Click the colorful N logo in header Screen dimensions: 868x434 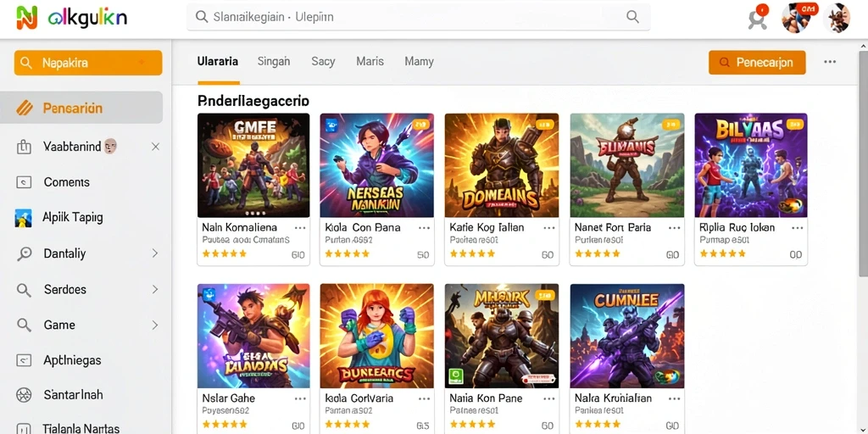point(26,17)
